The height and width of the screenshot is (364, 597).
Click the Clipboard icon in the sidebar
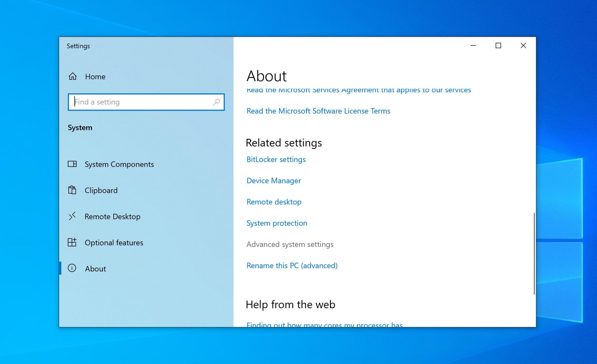73,190
